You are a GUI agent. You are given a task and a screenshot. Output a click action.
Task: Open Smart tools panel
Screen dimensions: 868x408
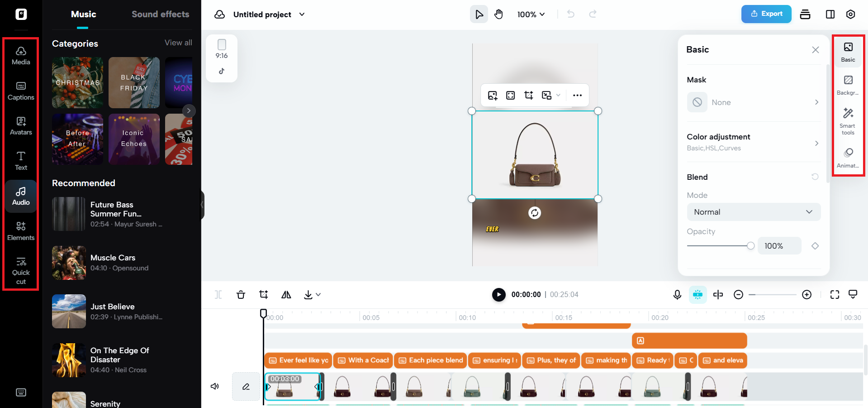coord(848,121)
